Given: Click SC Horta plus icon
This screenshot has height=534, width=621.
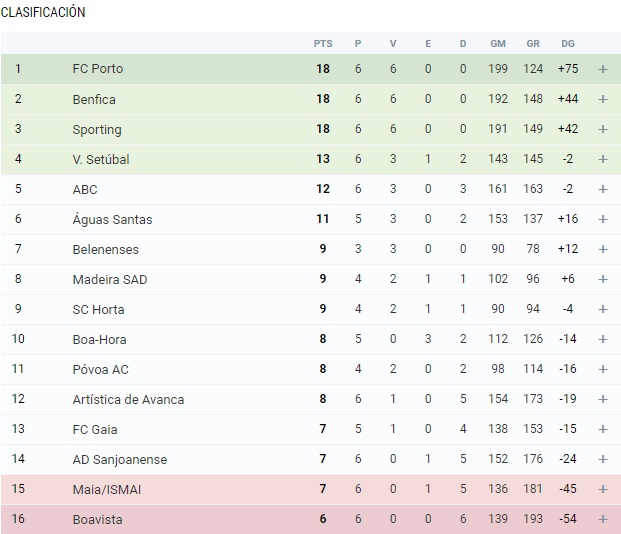Looking at the screenshot, I should (603, 309).
